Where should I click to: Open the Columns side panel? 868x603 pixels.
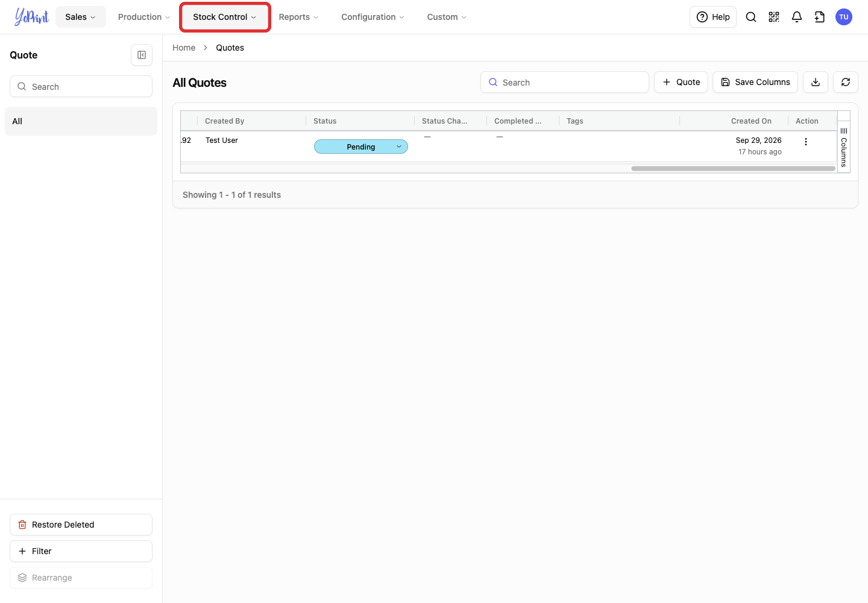click(844, 147)
